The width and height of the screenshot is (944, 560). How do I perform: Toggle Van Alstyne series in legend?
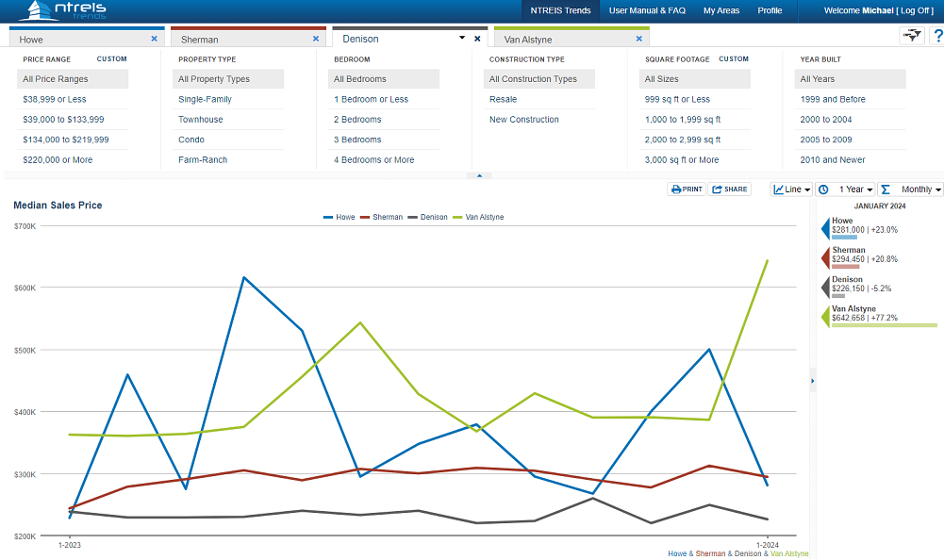(x=478, y=218)
